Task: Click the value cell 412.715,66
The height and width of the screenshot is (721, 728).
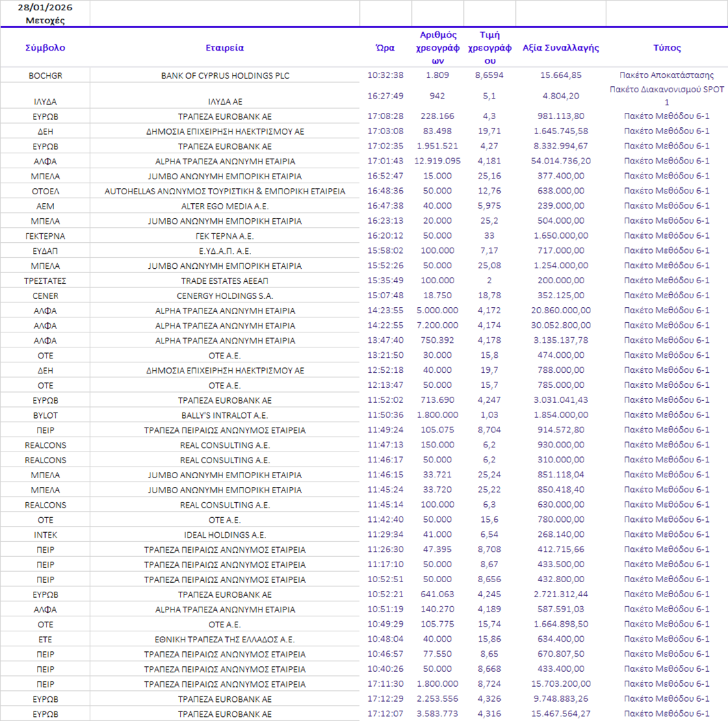Action: pos(561,549)
